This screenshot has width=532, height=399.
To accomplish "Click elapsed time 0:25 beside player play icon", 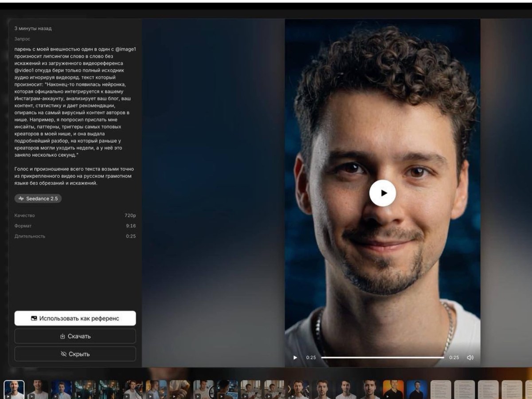I will click(311, 357).
